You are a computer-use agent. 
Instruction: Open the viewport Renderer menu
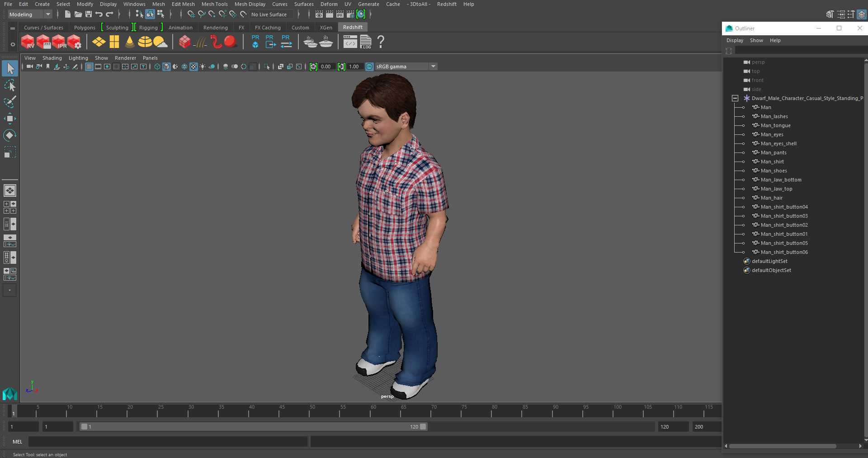(125, 58)
